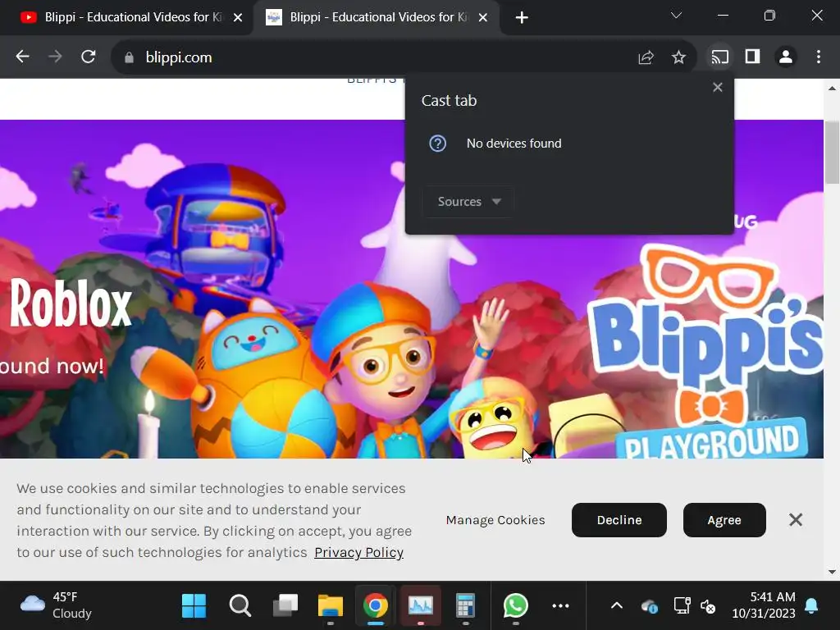The image size is (840, 630).
Task: Agree to cookies
Action: (x=724, y=520)
